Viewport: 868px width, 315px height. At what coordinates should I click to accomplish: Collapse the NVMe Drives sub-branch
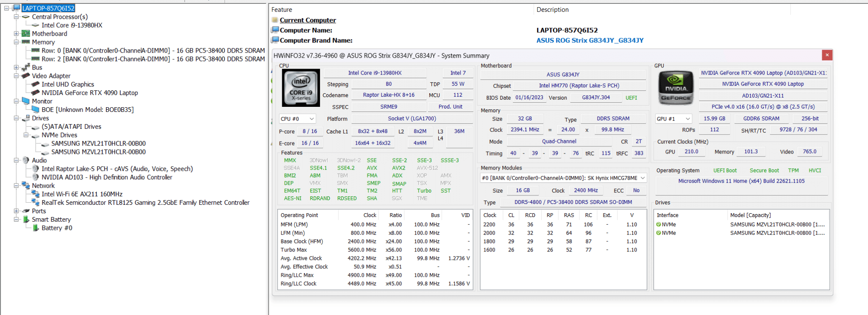tap(26, 135)
